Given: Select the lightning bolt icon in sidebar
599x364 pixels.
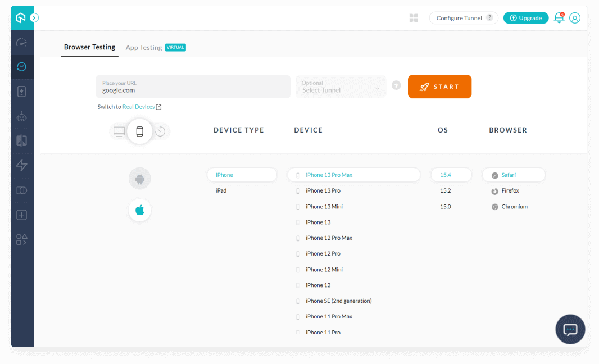Looking at the screenshot, I should [x=22, y=165].
